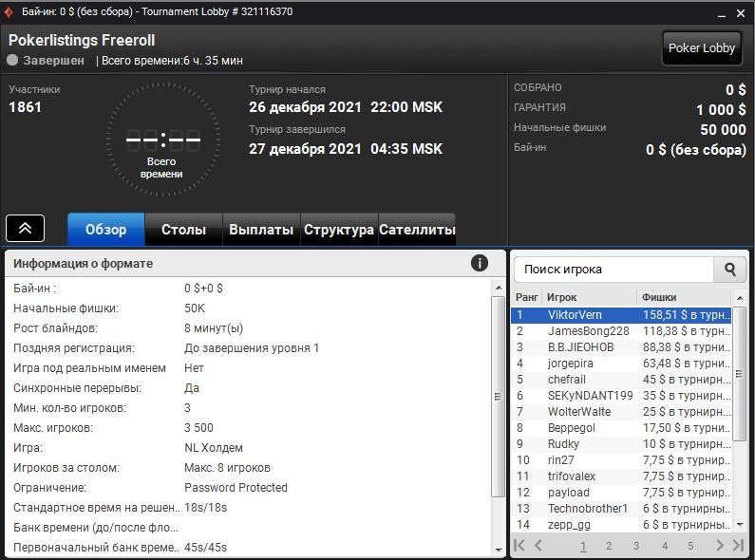Select player rin27 row
Screen dimensions: 755x560
point(622,460)
